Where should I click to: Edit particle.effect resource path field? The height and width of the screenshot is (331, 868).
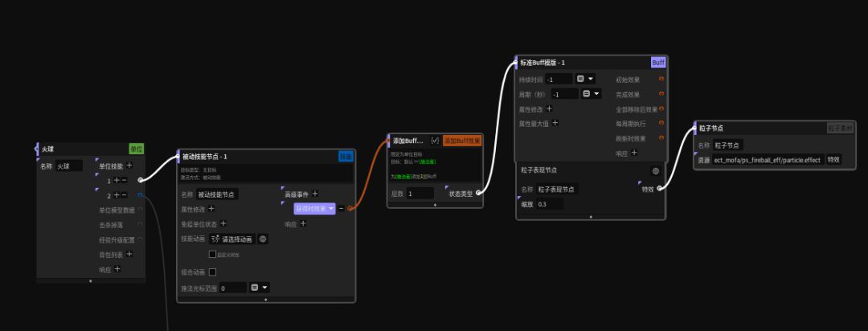pos(768,159)
